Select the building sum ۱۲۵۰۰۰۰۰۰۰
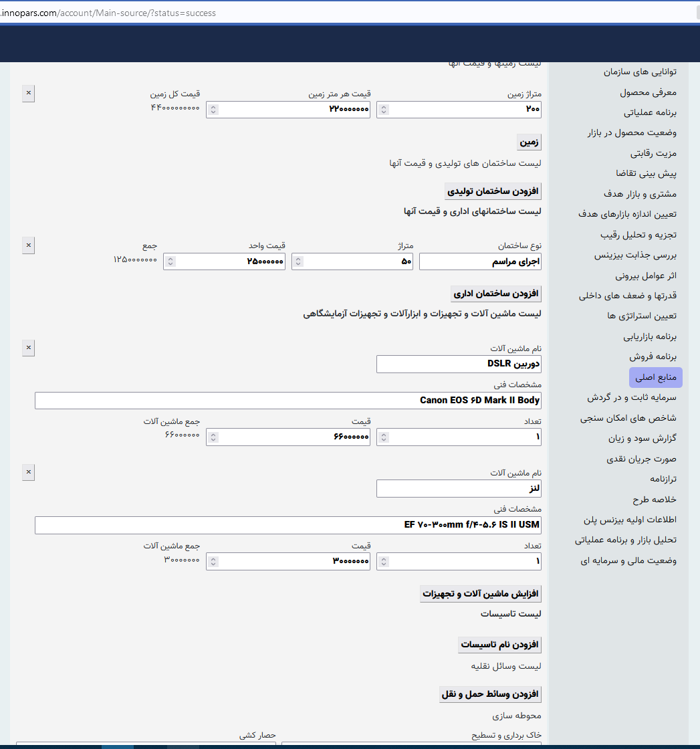The image size is (700, 749). [x=135, y=260]
